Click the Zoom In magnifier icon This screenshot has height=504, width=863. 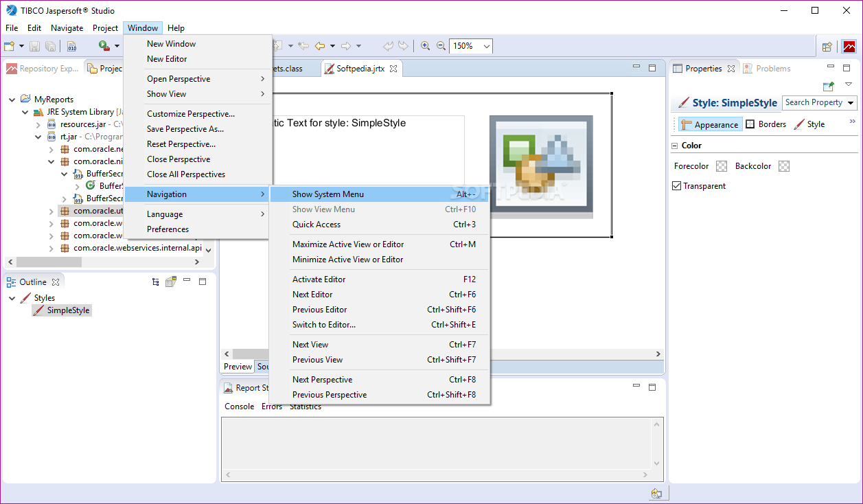(x=426, y=46)
